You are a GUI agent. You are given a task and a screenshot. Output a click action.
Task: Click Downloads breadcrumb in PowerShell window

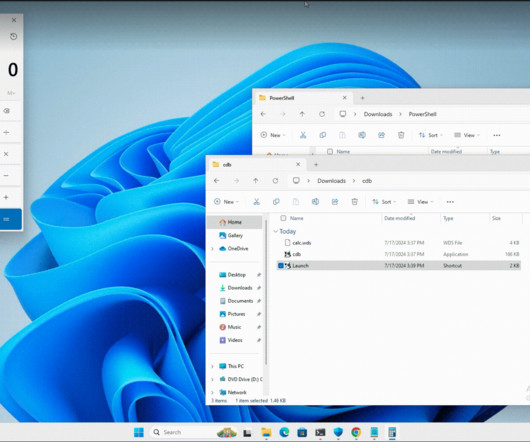[378, 114]
